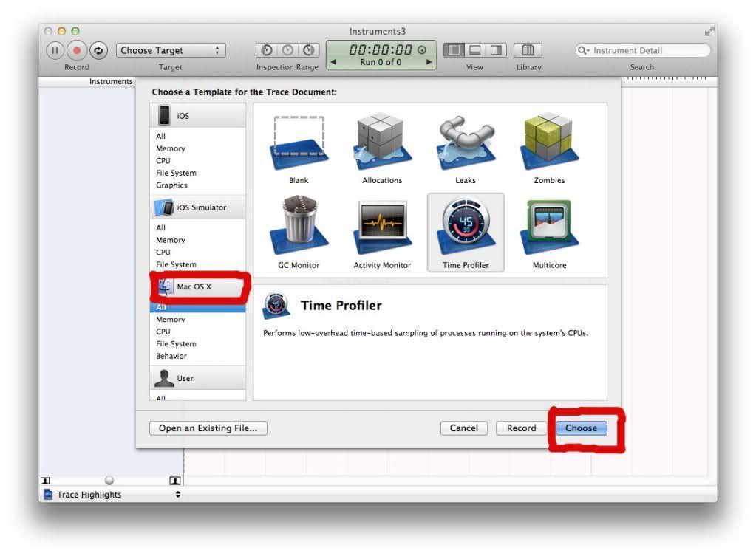Viewport: 756px width, 556px height.
Task: Click the dialog Record button
Action: 521,428
